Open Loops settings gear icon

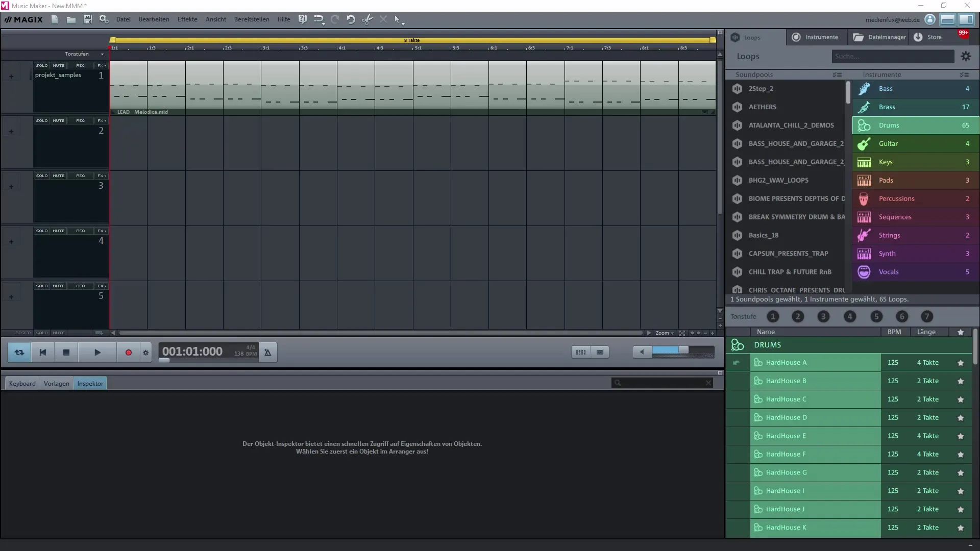point(966,57)
